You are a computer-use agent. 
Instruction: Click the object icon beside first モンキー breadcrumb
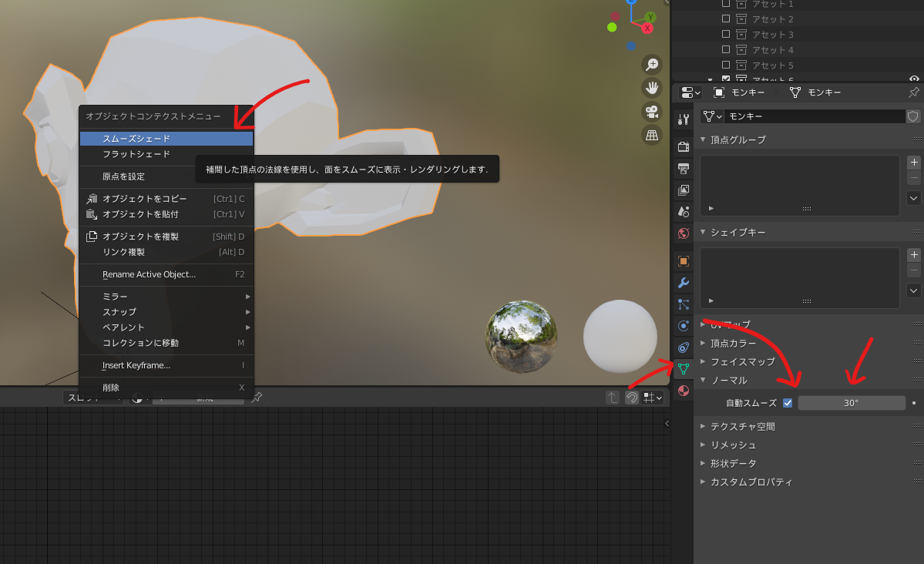coord(718,92)
